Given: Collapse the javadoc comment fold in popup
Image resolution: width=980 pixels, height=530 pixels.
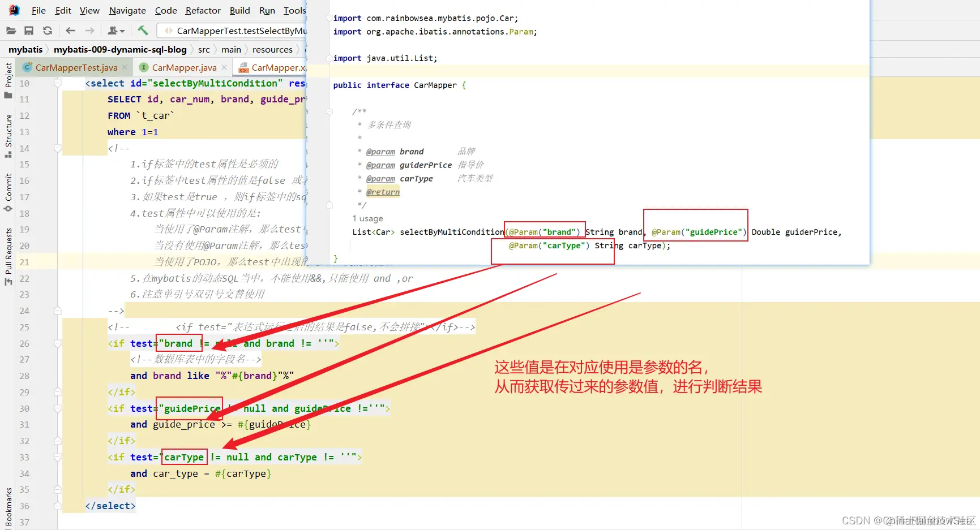Looking at the screenshot, I should [329, 111].
